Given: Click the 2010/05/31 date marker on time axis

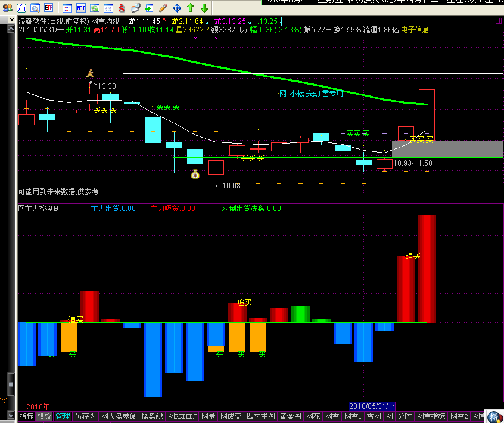Looking at the screenshot, I should tap(372, 406).
